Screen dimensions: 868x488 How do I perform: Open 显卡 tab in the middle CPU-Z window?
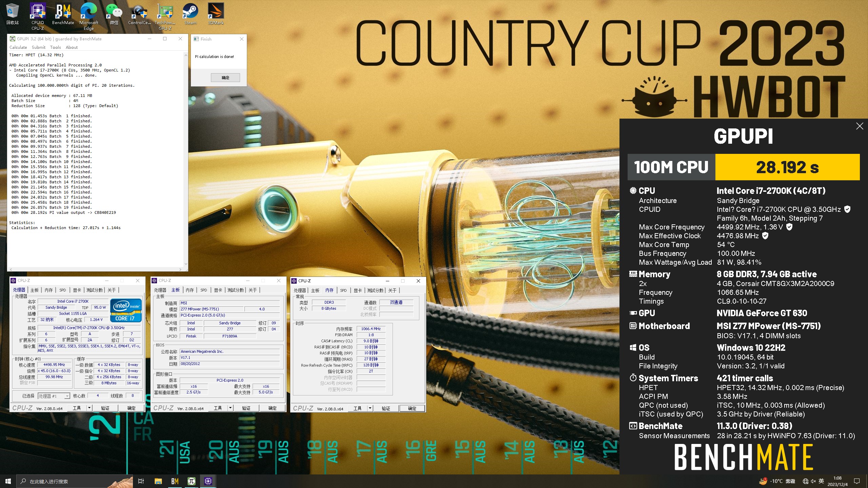click(x=218, y=290)
